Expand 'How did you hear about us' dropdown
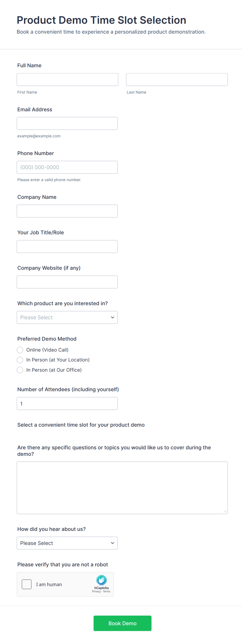The width and height of the screenshot is (242, 644). (67, 543)
